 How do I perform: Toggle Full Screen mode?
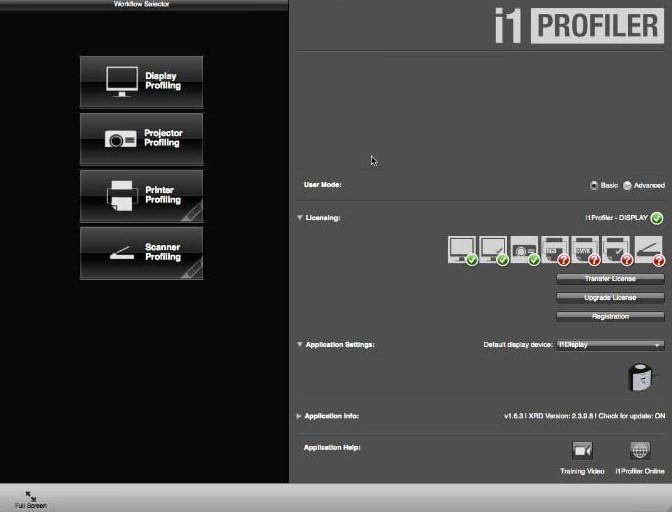click(30, 500)
